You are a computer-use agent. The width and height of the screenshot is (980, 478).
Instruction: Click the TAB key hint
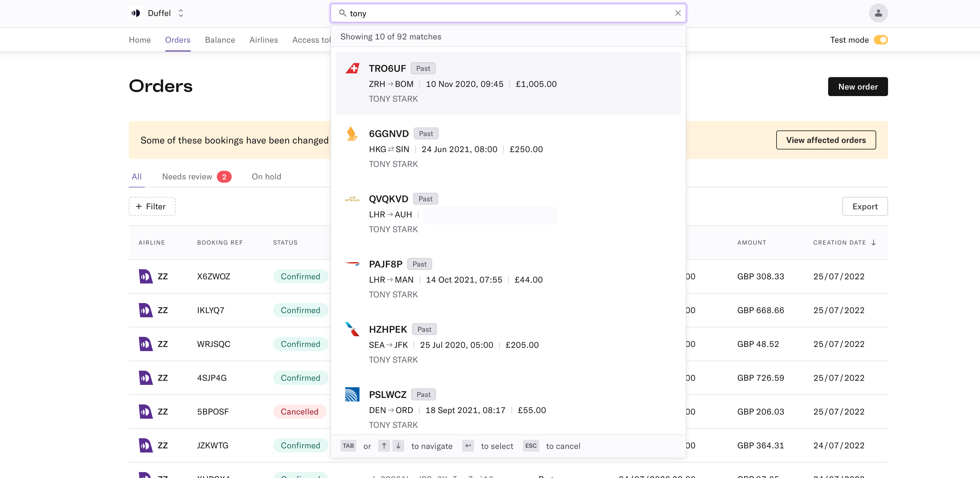[348, 446]
